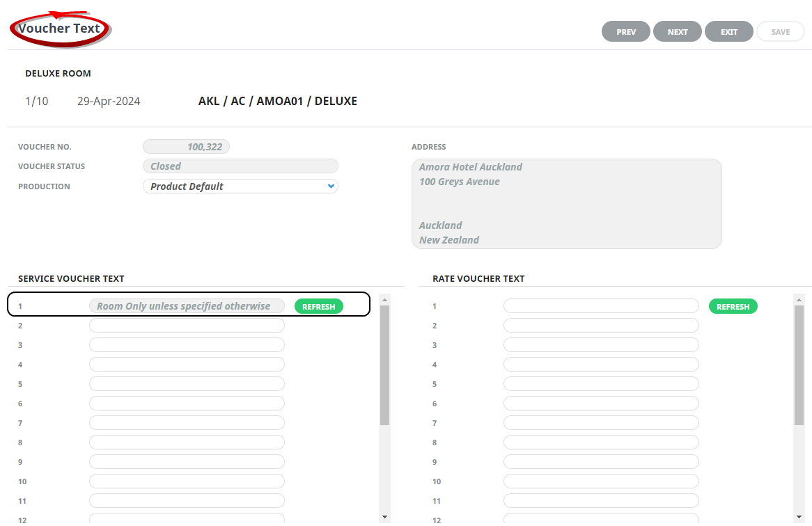
Task: Open the Production dropdown
Action: coord(240,186)
